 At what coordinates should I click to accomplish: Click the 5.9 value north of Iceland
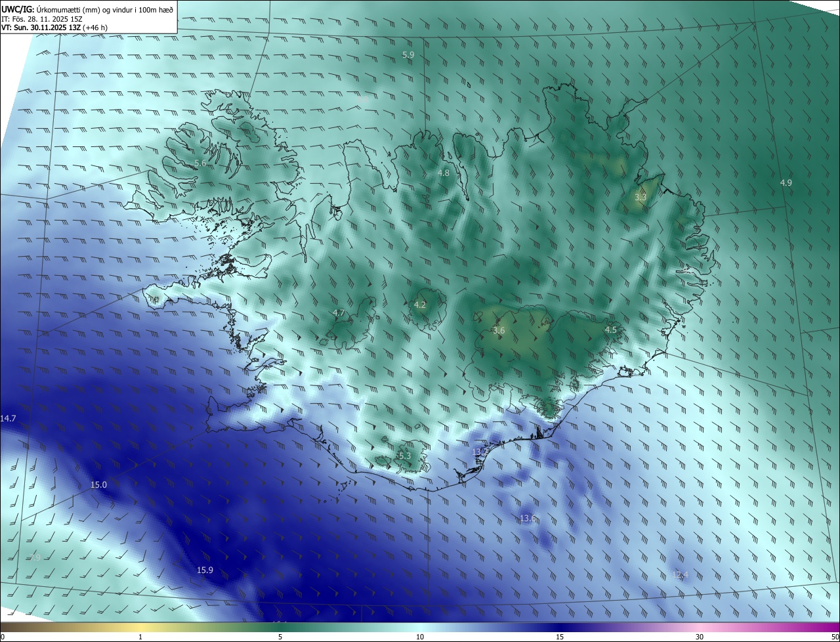[x=408, y=55]
